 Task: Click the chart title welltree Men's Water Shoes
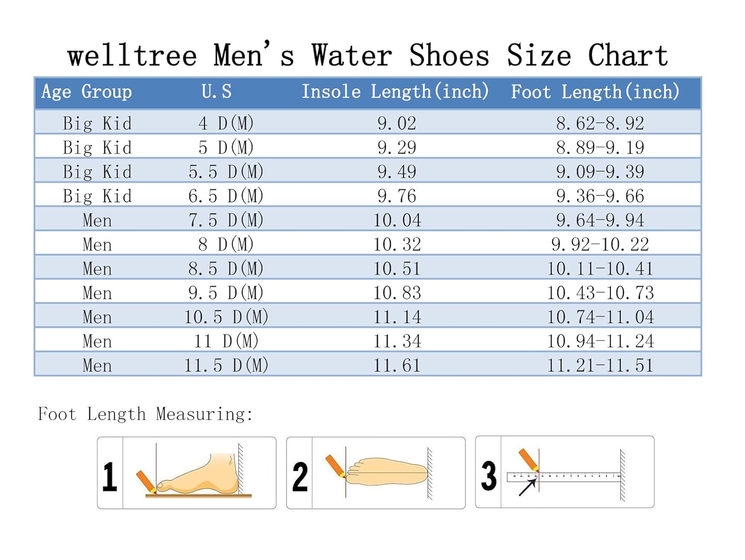click(368, 55)
